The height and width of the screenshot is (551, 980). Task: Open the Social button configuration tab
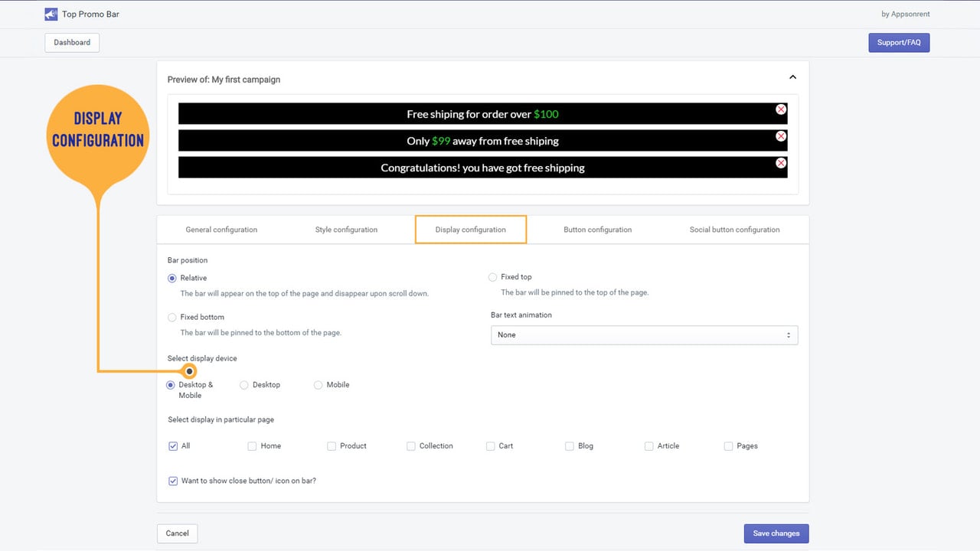pyautogui.click(x=734, y=230)
